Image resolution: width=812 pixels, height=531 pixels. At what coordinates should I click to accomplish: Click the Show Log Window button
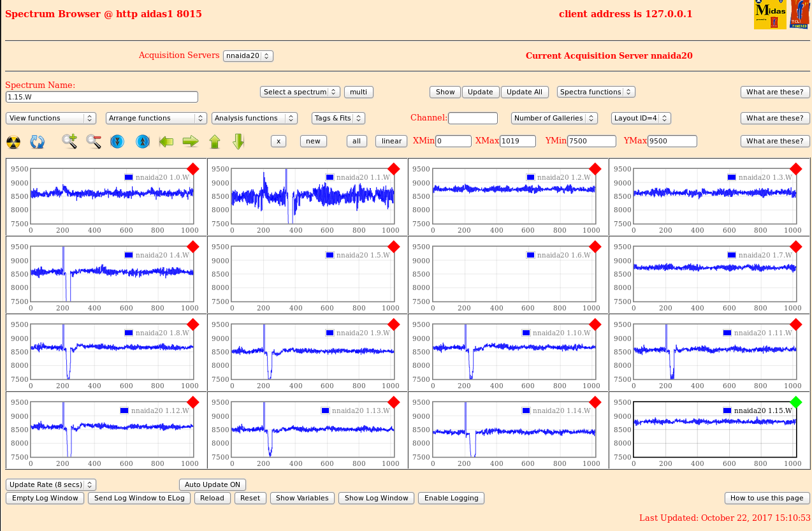pos(376,498)
